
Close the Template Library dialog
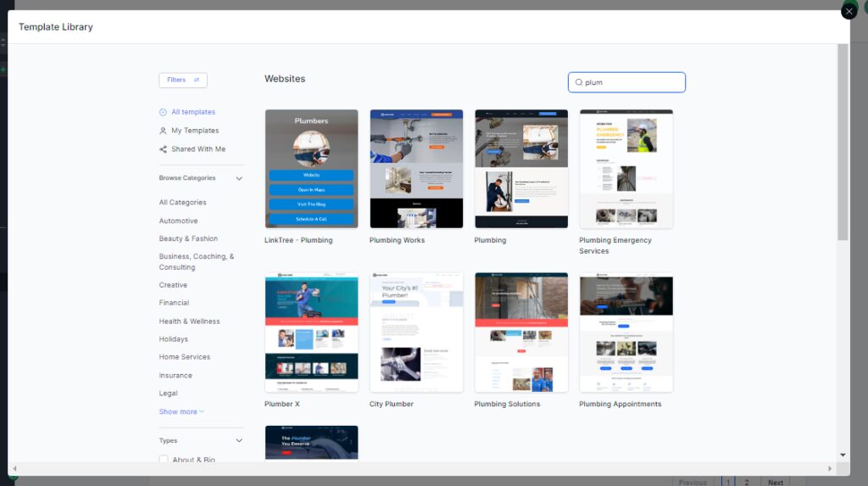point(849,11)
